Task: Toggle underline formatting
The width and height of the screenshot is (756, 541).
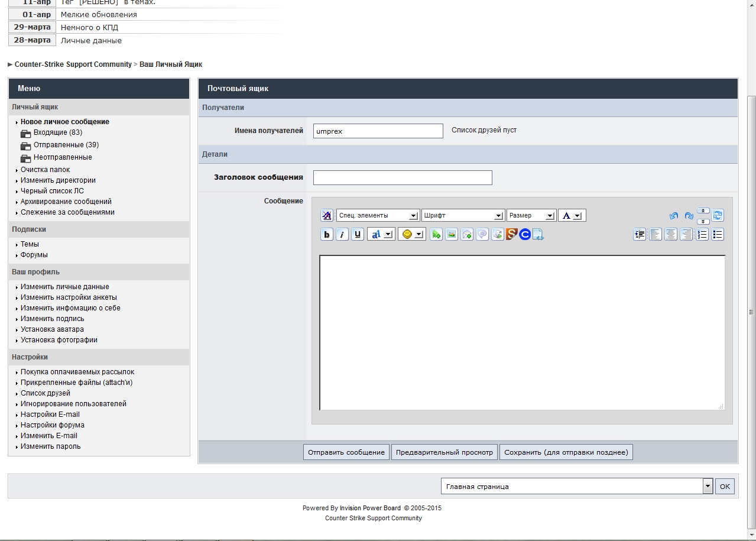Action: pos(358,235)
